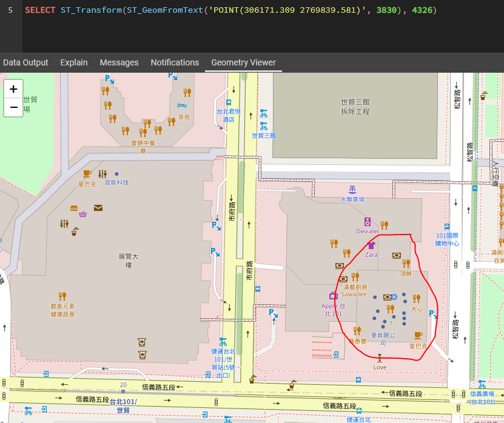Click the Apple 台北101 store icon

click(333, 295)
